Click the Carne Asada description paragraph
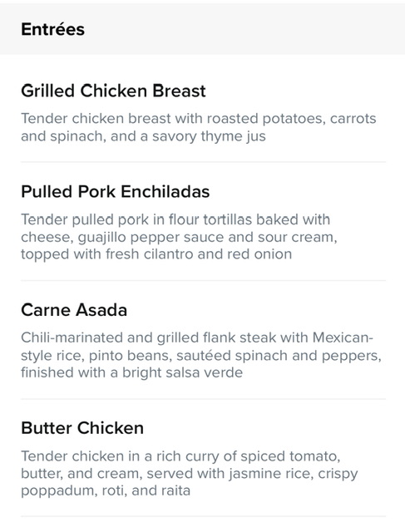The height and width of the screenshot is (532, 405). pyautogui.click(x=201, y=355)
